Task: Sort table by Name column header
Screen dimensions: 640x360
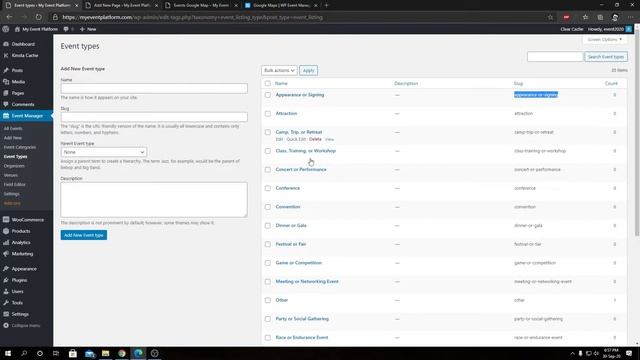Action: coord(281,83)
